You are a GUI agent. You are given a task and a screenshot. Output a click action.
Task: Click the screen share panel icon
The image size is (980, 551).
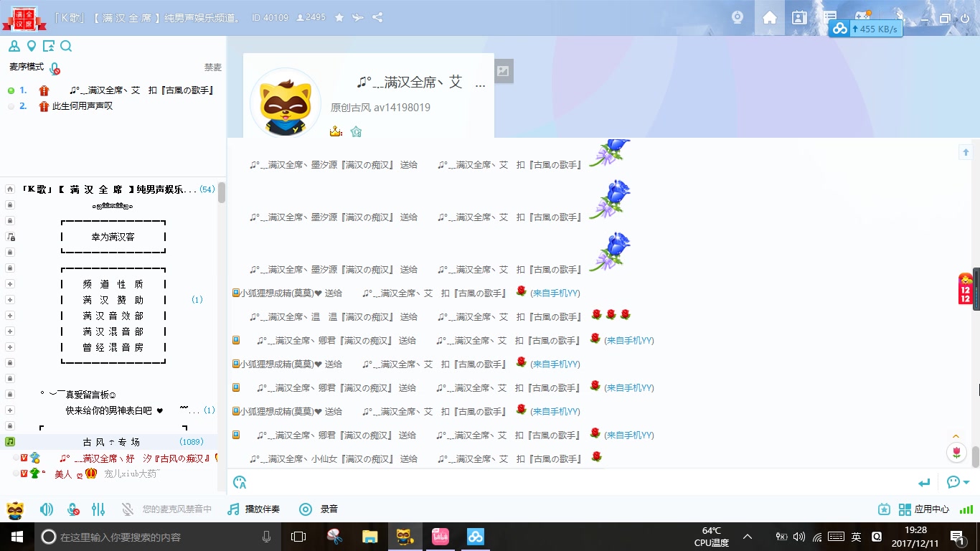point(48,47)
